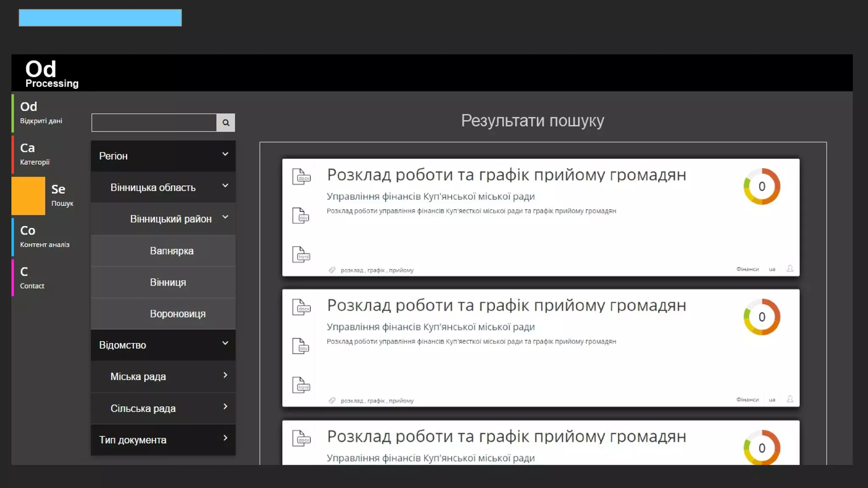Click rating ring on first result

pyautogui.click(x=762, y=186)
